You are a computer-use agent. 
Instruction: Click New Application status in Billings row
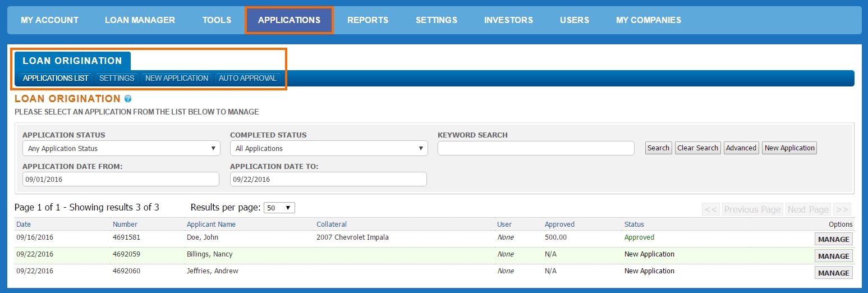point(649,254)
